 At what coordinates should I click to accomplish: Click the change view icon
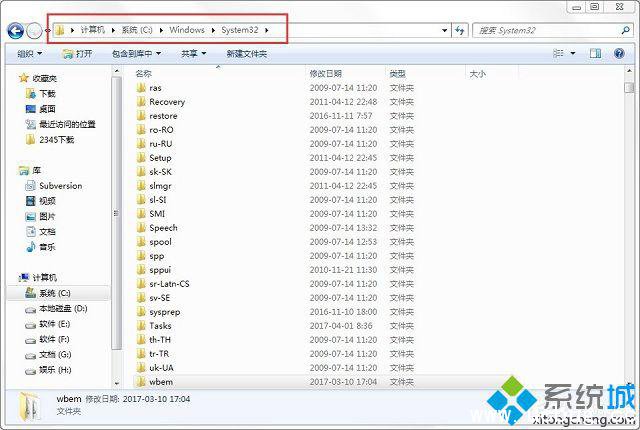(558, 53)
